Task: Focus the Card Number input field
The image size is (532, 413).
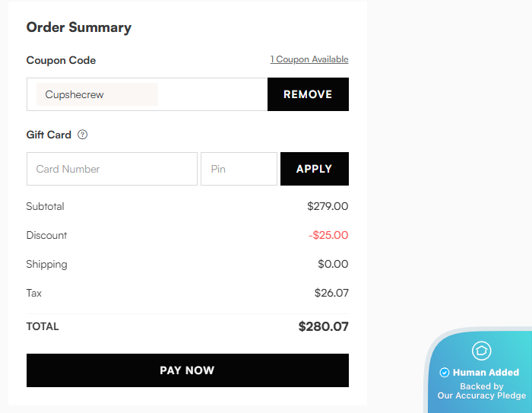Action: pyautogui.click(x=112, y=169)
